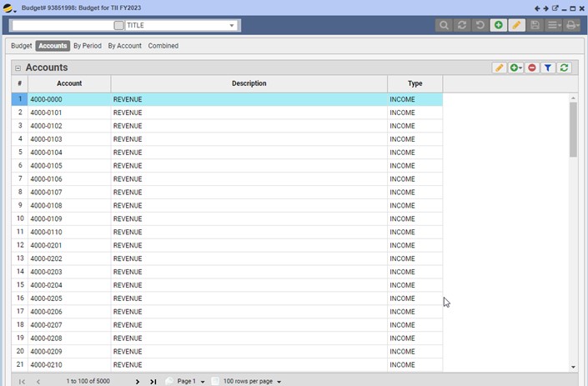Image resolution: width=588 pixels, height=386 pixels.
Task: Click the green add record icon in top toolbar
Action: coord(498,26)
